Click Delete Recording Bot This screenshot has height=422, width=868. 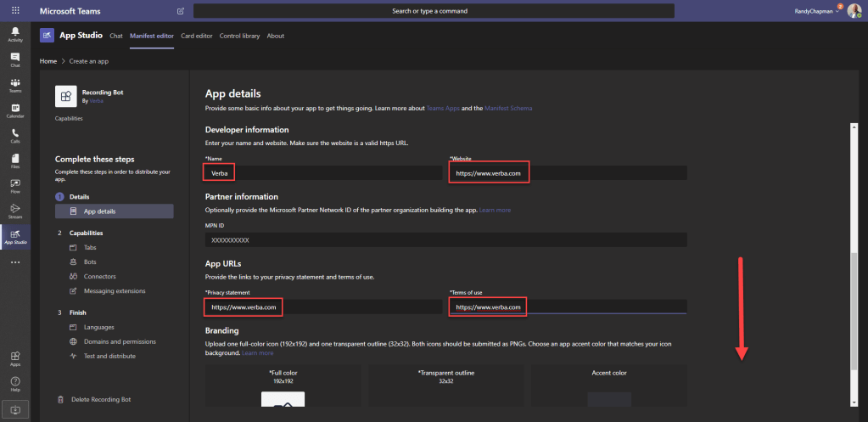(101, 399)
